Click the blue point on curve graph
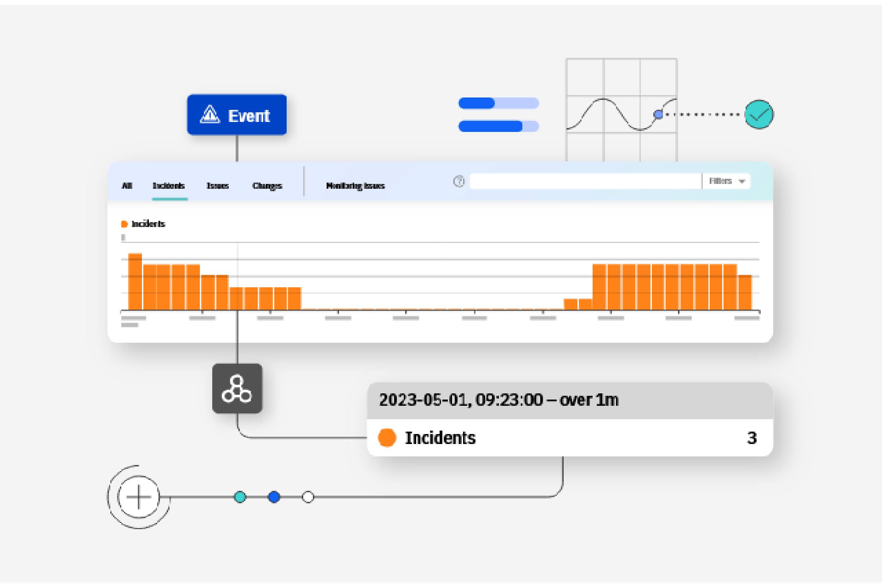Viewport: 882px width, 588px height. [658, 114]
